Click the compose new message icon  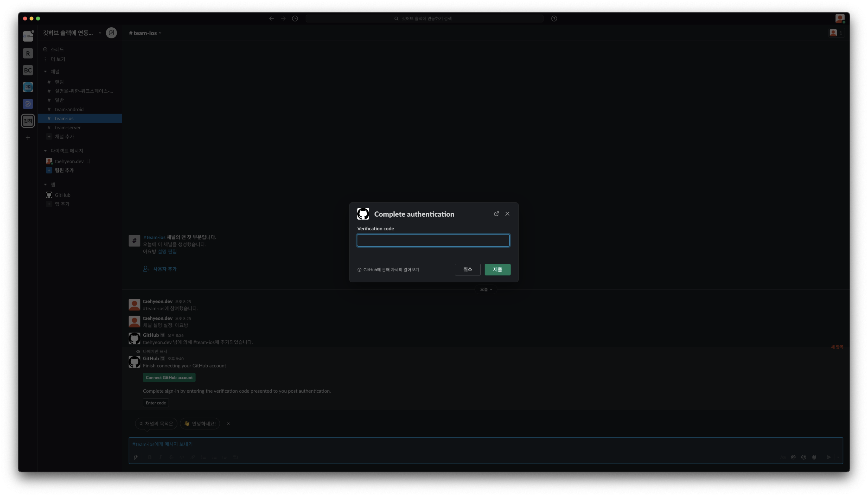pyautogui.click(x=111, y=33)
